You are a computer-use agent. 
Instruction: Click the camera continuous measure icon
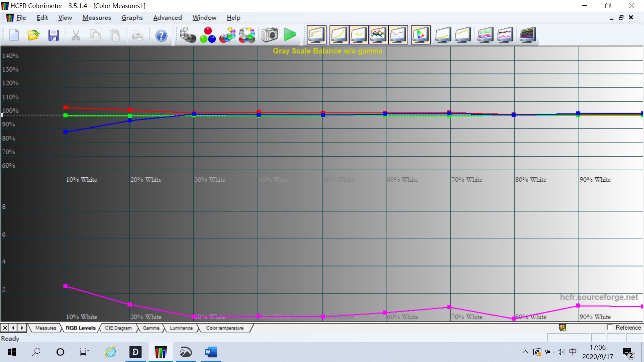(x=269, y=35)
